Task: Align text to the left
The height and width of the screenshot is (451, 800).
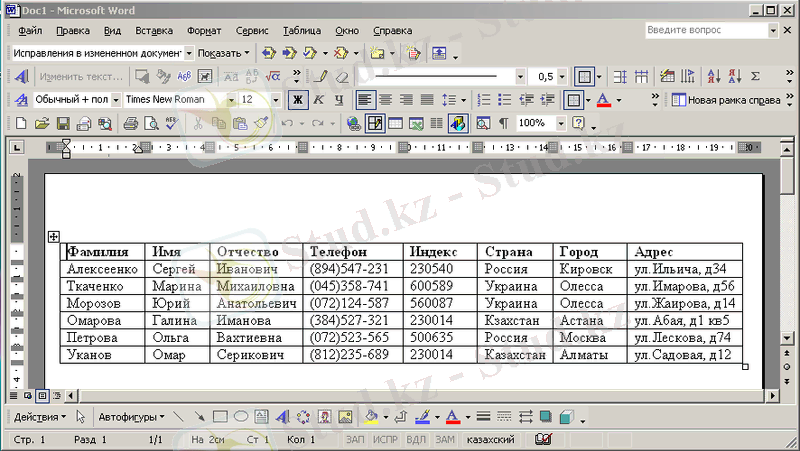Action: pyautogui.click(x=365, y=100)
